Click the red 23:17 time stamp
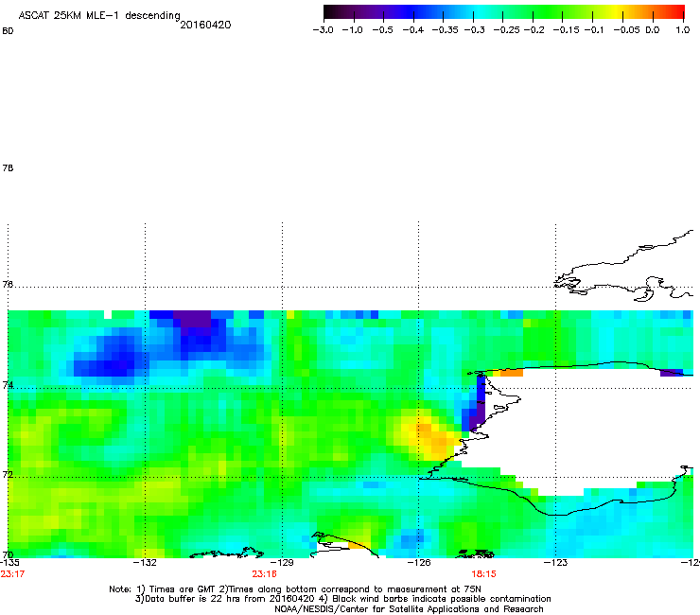Screen dimensions: 700x615 pos(12,574)
